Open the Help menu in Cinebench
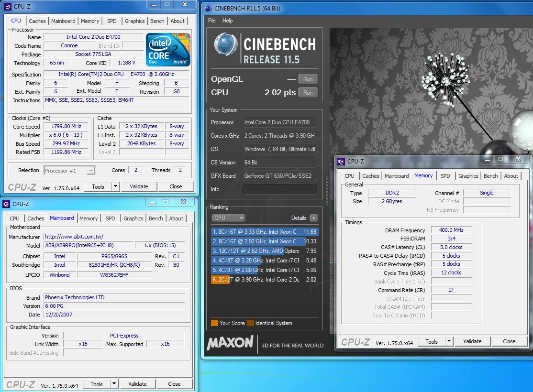533x392 pixels. click(x=227, y=21)
